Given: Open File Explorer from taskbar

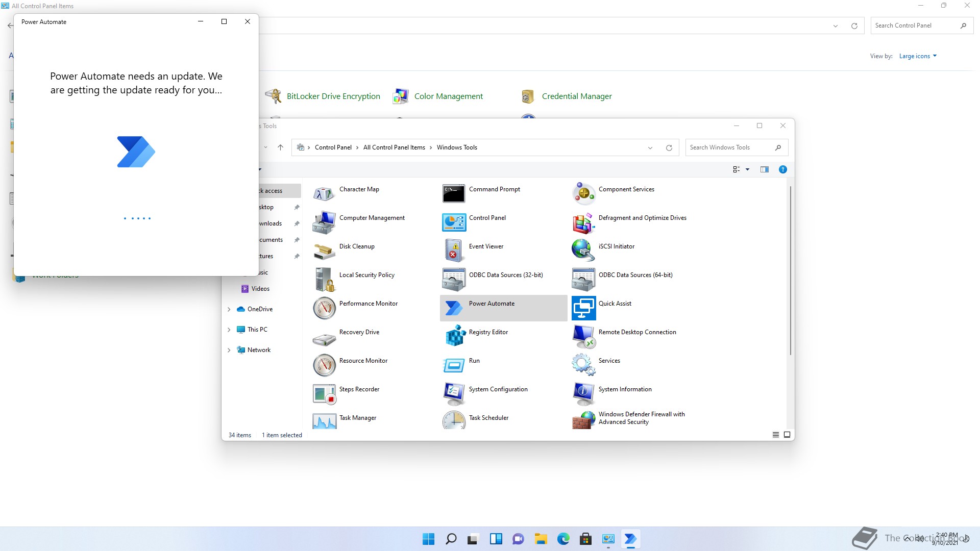Looking at the screenshot, I should coord(541,539).
